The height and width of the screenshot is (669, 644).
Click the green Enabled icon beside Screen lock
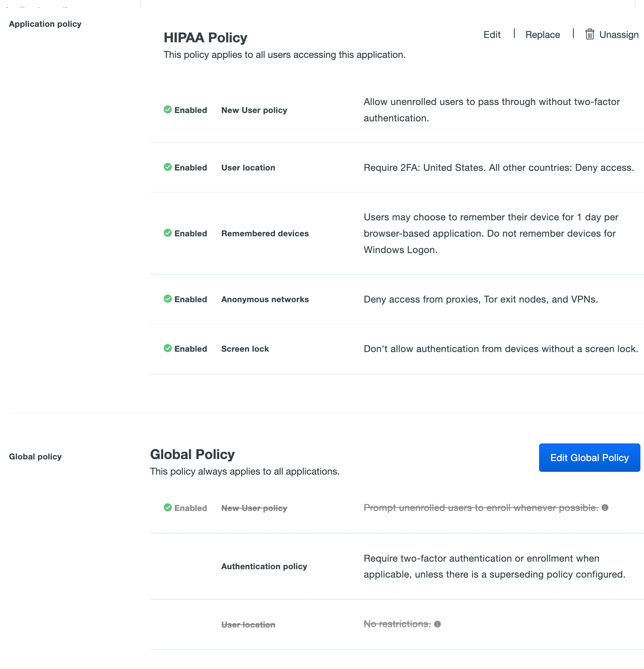point(168,348)
